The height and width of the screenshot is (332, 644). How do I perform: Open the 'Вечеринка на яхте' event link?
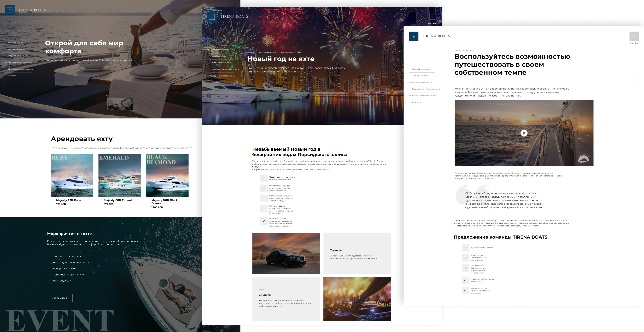coord(65,268)
